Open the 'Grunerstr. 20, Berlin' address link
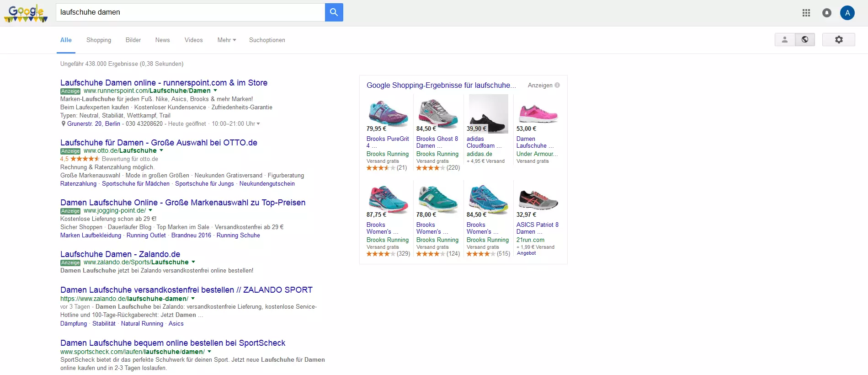This screenshot has height=375, width=868. (x=94, y=124)
